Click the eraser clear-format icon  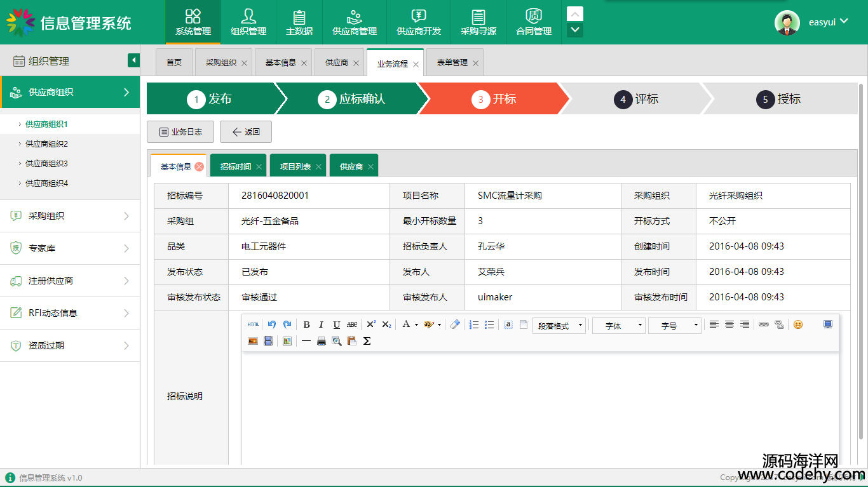(455, 324)
